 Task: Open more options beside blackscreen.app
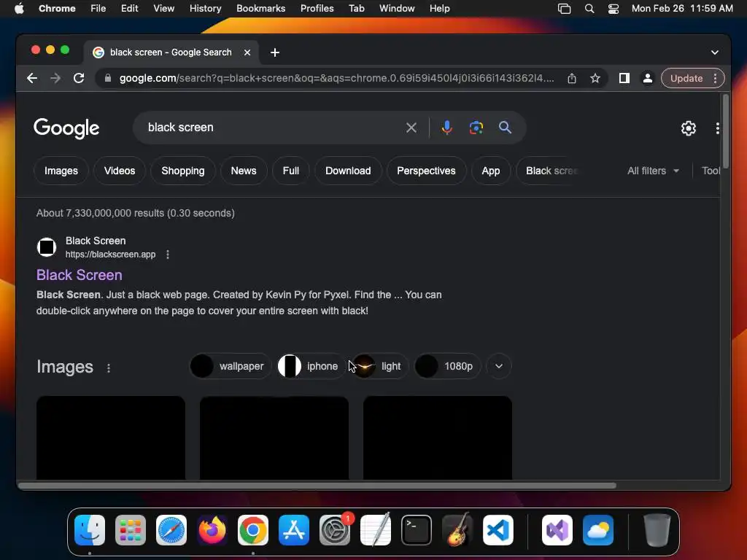click(168, 254)
